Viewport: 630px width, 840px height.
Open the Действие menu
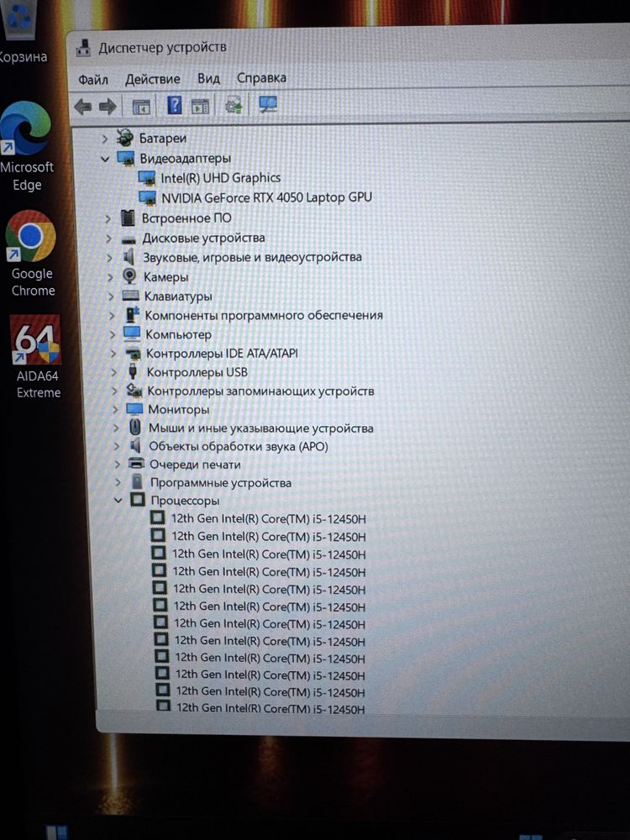[x=153, y=80]
